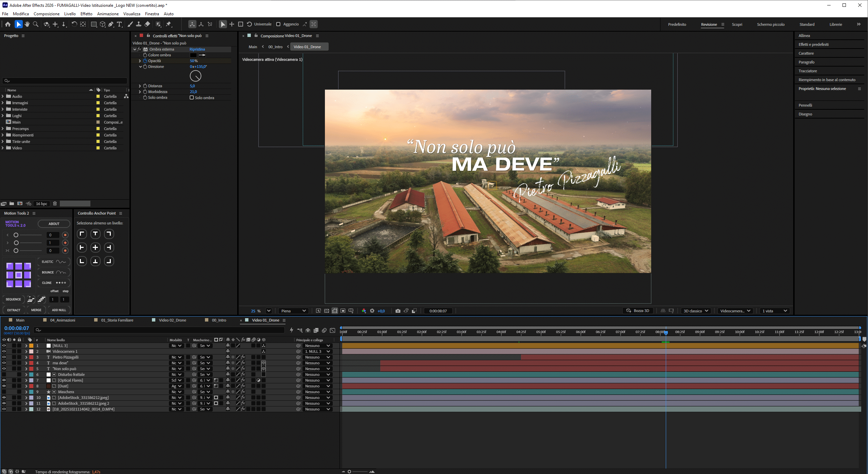868x474 pixels.
Task: Select the Eraser tool
Action: (x=147, y=24)
